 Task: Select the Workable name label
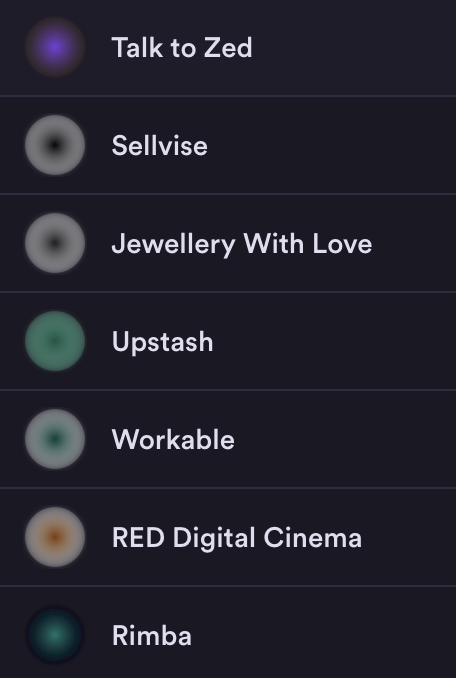pyautogui.click(x=173, y=440)
